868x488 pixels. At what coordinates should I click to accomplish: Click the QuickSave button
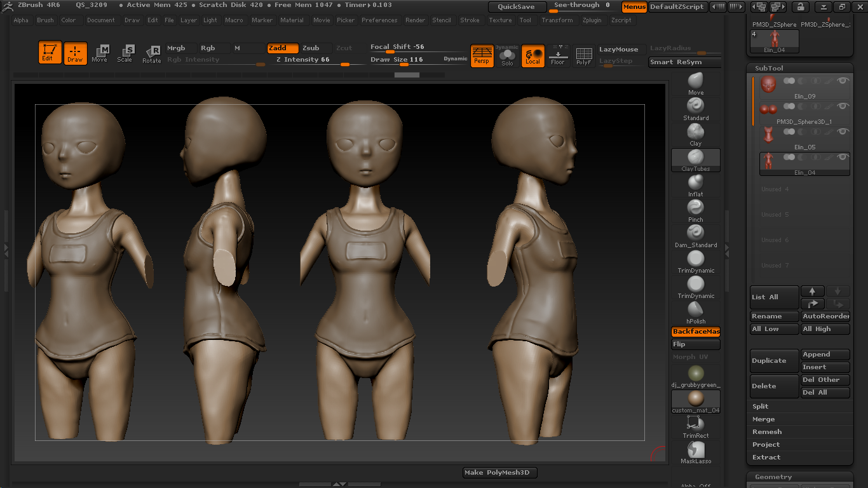point(517,6)
